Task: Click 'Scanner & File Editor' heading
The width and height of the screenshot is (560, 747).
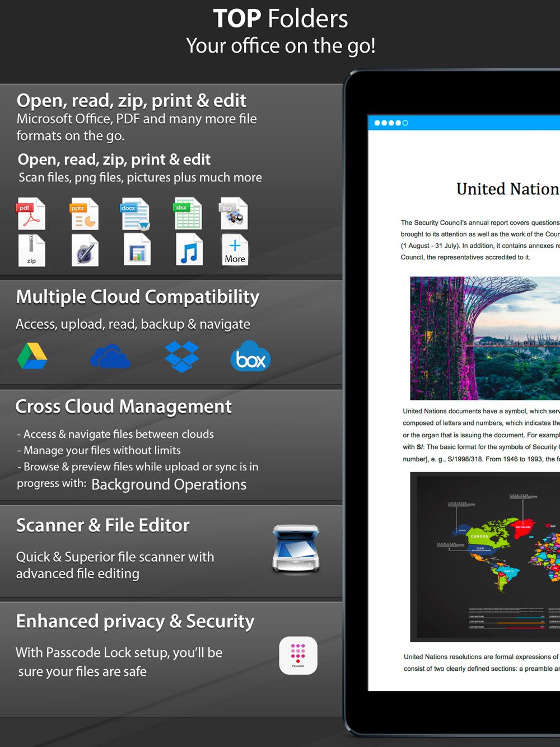Action: [102, 525]
